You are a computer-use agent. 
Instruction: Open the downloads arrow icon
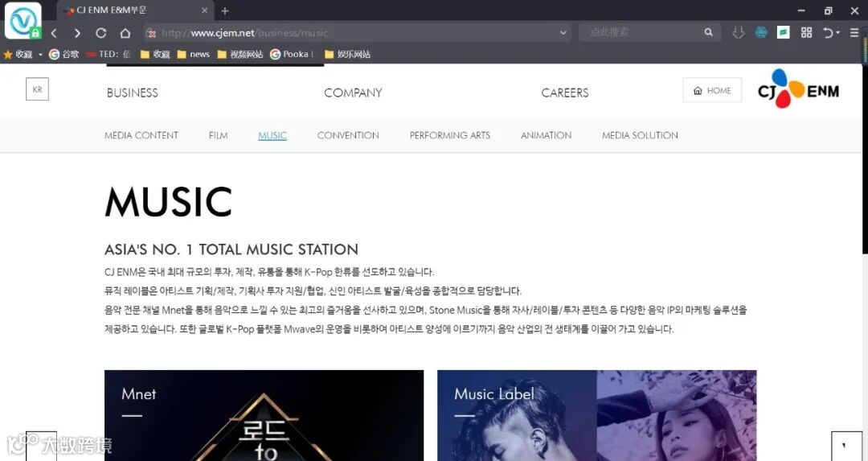tap(738, 33)
